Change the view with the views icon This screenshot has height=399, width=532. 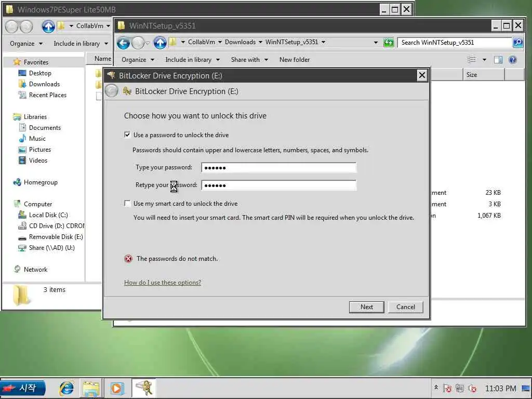472,60
